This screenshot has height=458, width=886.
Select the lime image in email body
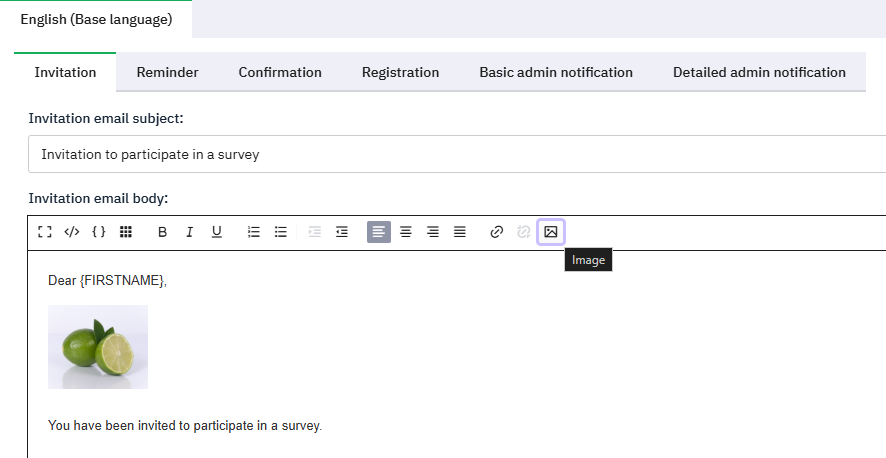[x=98, y=347]
